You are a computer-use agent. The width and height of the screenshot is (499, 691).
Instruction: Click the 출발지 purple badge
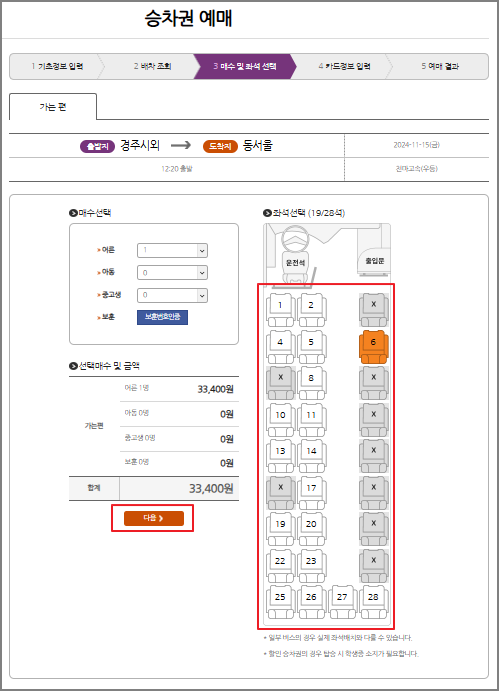[x=97, y=146]
